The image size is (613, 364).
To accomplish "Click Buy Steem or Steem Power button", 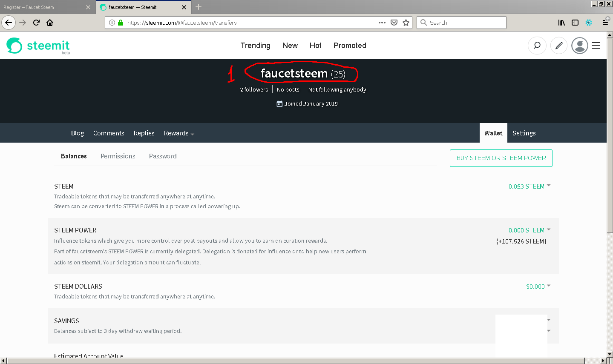I will click(x=501, y=158).
